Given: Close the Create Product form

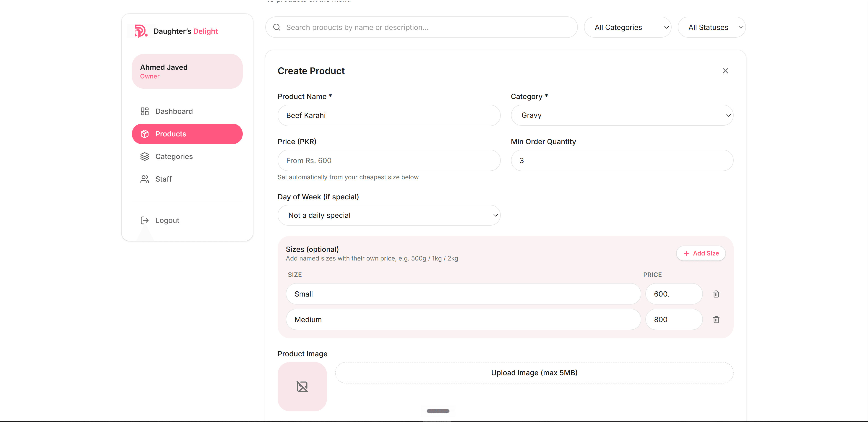Looking at the screenshot, I should (725, 71).
